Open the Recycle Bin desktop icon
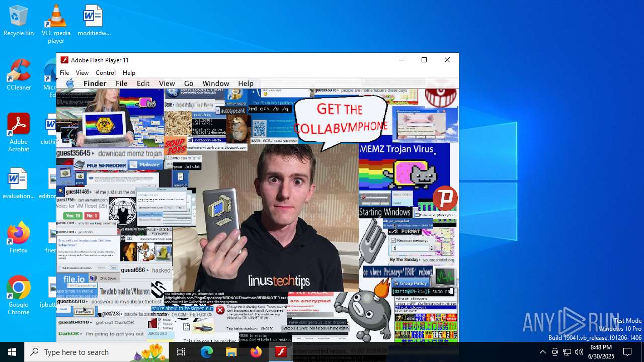 point(19,21)
